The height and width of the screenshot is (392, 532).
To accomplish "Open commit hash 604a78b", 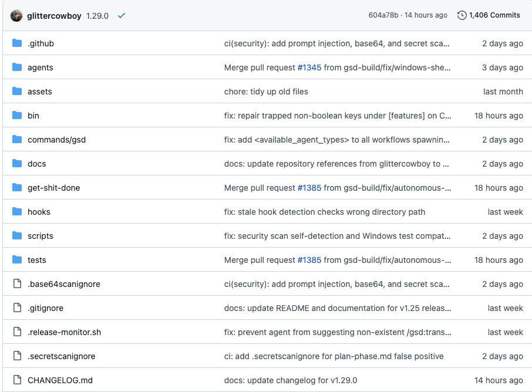I will tap(383, 15).
